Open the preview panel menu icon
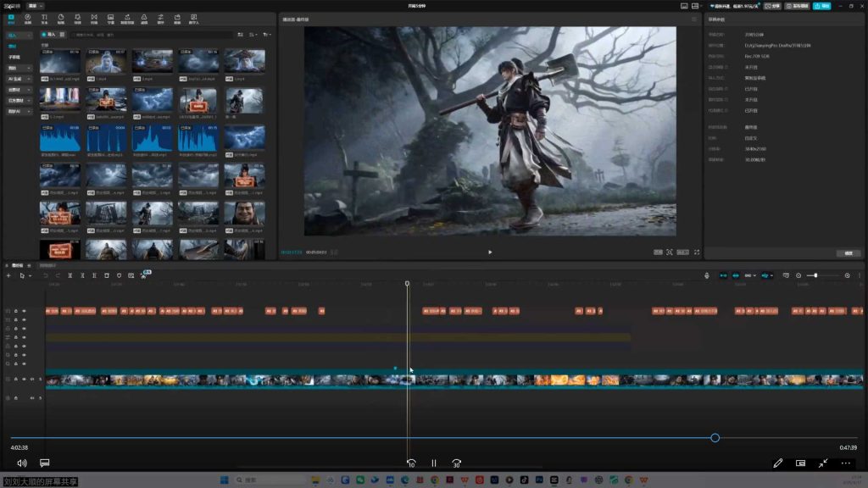Screen dimensions: 868x488 (694, 19)
